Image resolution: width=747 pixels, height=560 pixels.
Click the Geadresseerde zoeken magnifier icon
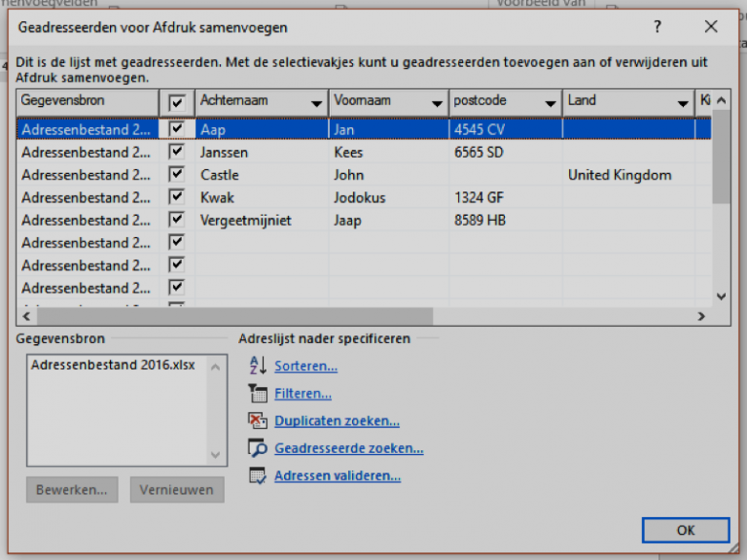pos(257,448)
